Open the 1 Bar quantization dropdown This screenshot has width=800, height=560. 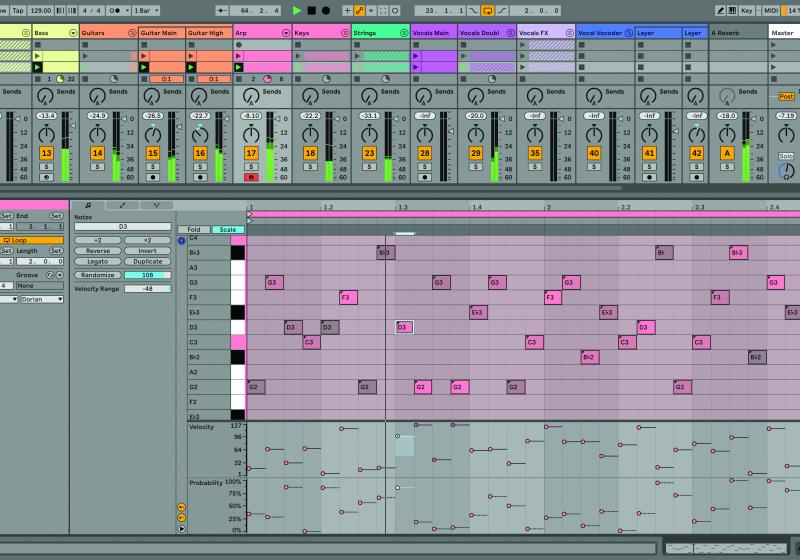tap(146, 10)
